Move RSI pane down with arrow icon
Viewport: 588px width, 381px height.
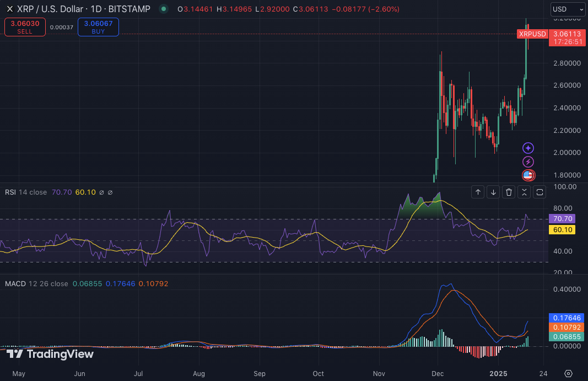click(x=493, y=192)
